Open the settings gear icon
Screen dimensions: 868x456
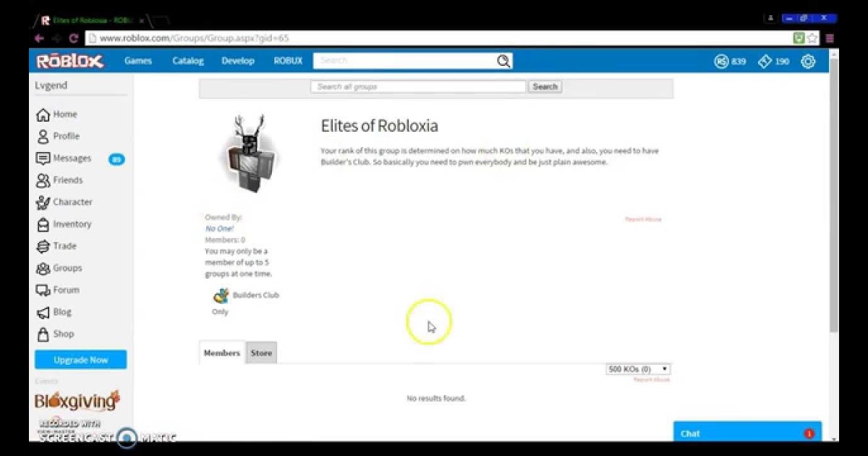[x=808, y=62]
